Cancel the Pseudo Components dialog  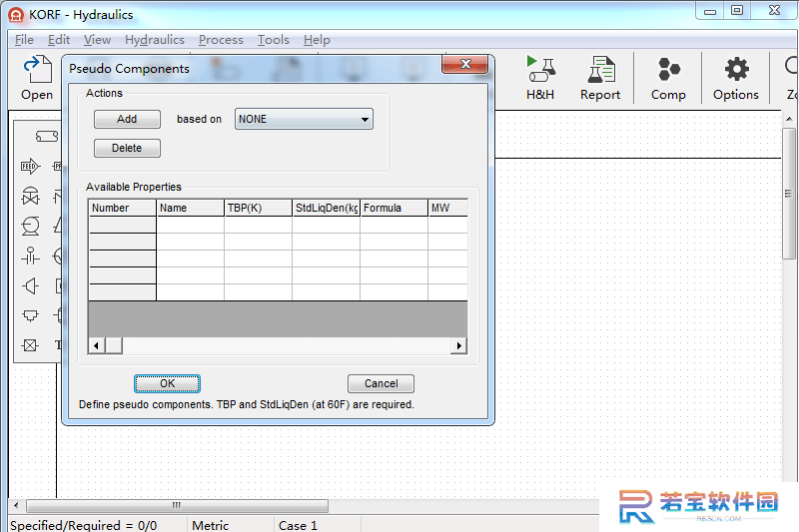click(x=381, y=384)
